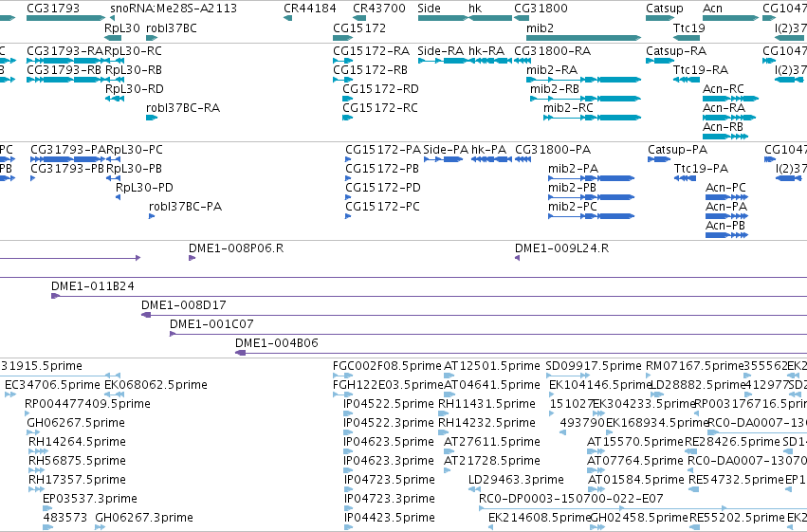
Task: Click the CG31800 gene label
Action: [541, 9]
